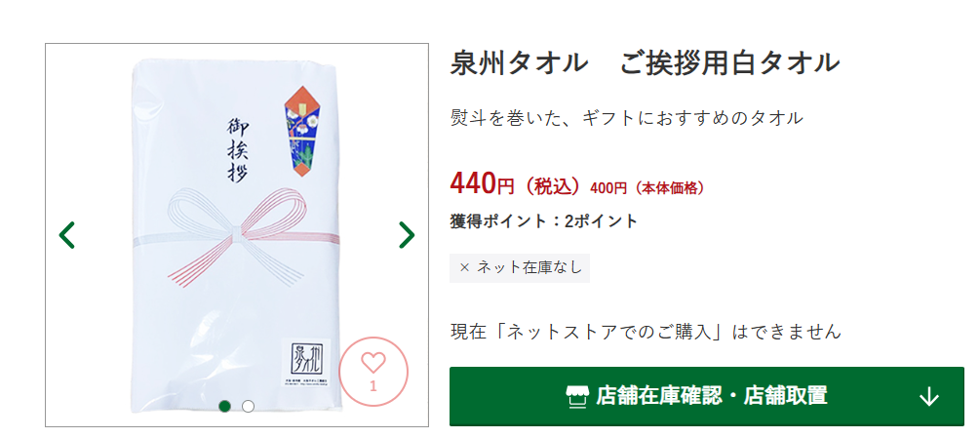Select the second white carousel dot
The image size is (980, 438).
(249, 406)
